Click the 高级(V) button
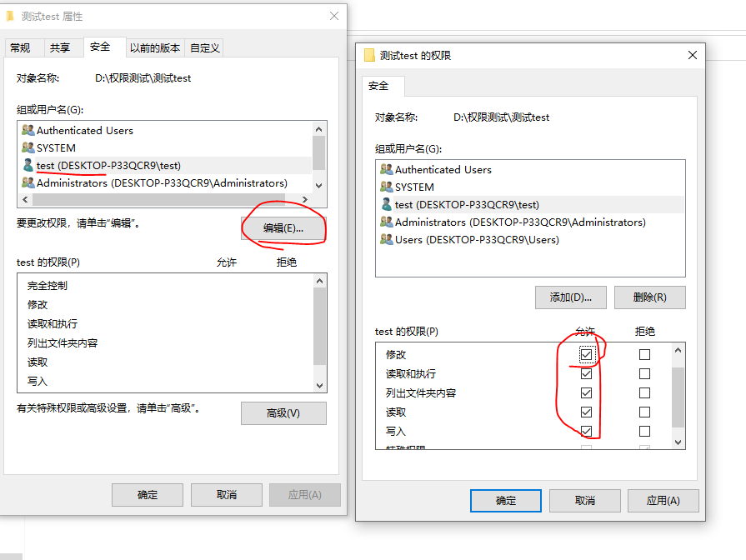Screen dimensions: 746x560 click(x=283, y=413)
